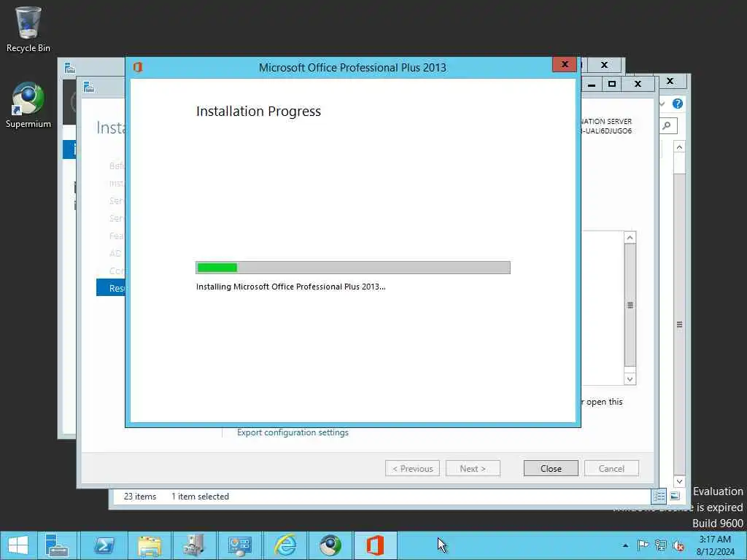Click the wizard results scrollbar thumb
The image size is (747, 560).
(x=630, y=306)
